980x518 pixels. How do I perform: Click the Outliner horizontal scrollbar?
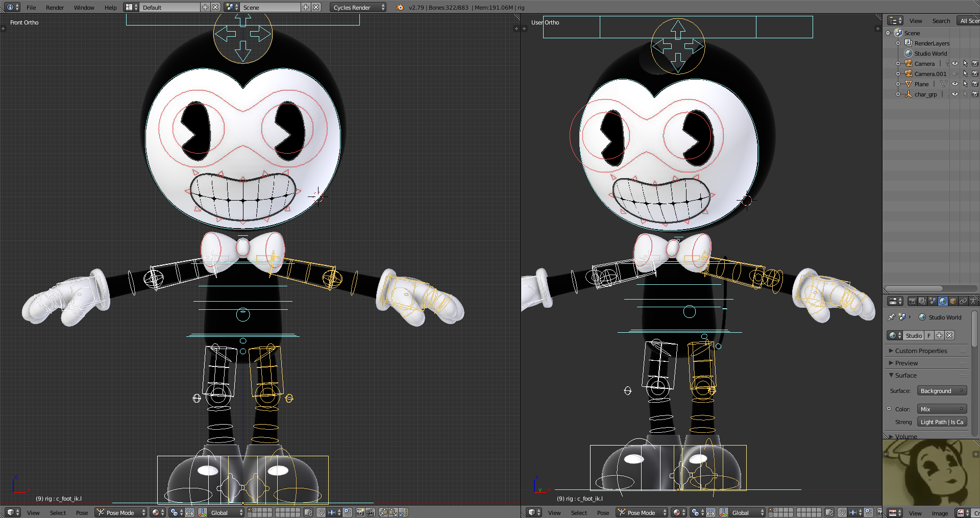914,288
